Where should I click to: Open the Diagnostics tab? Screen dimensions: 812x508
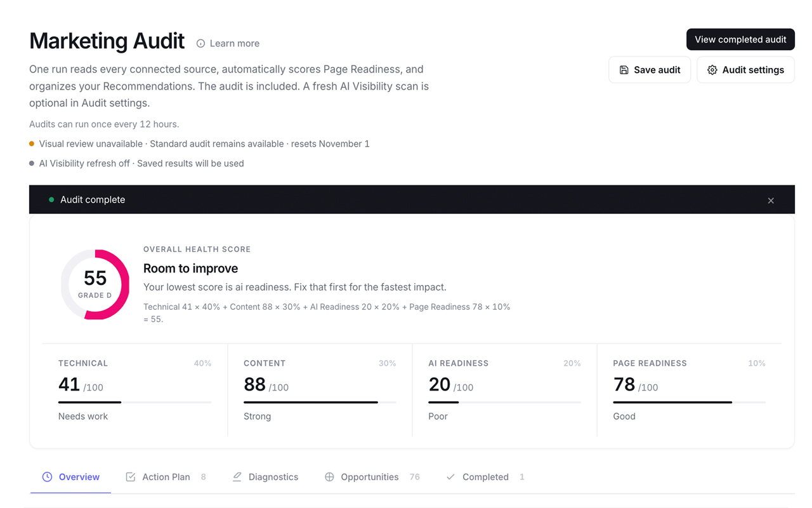[x=265, y=478]
